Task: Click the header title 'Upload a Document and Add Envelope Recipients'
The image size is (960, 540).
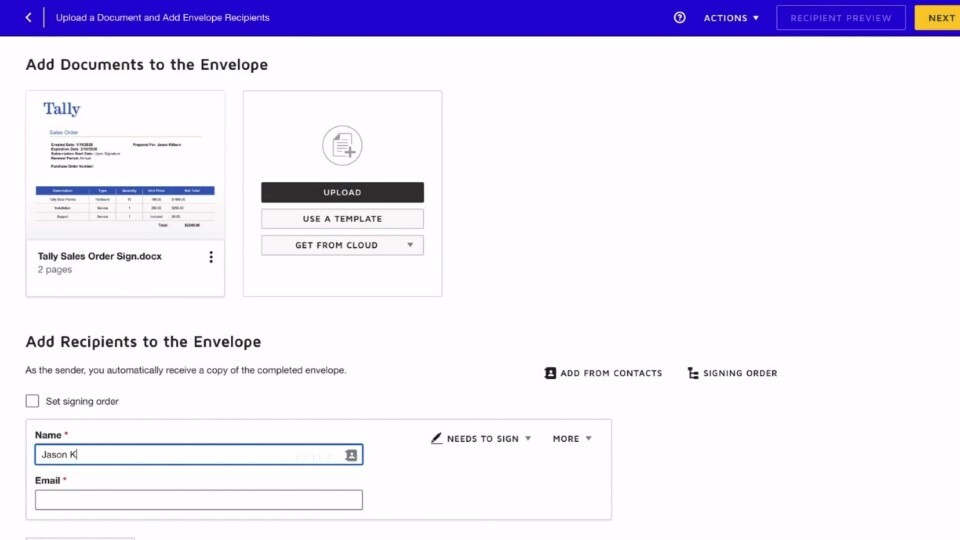Action: 162,18
